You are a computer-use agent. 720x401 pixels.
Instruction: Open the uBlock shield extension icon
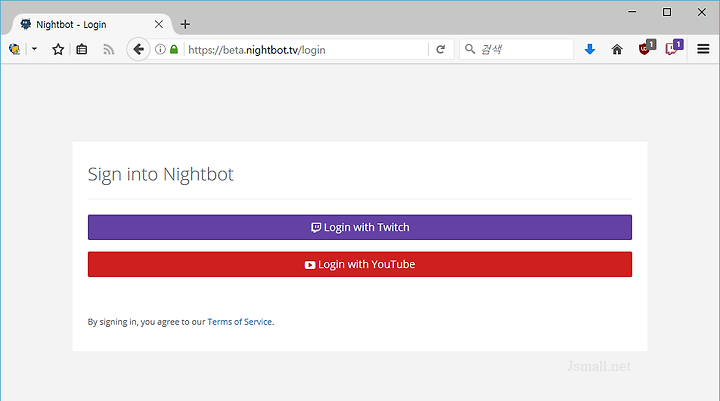[647, 47]
